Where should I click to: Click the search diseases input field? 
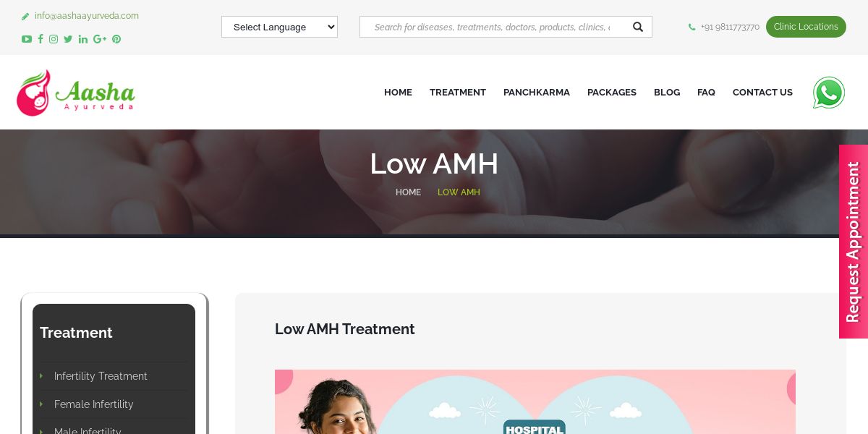[492, 27]
